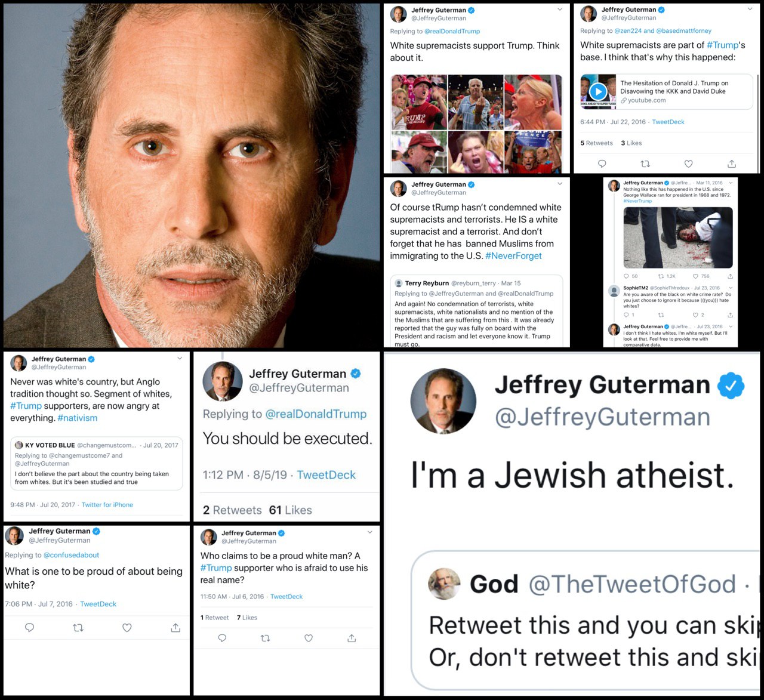
Task: Retweet the "Who claims to be a proud" tweet
Action: pyautogui.click(x=266, y=638)
